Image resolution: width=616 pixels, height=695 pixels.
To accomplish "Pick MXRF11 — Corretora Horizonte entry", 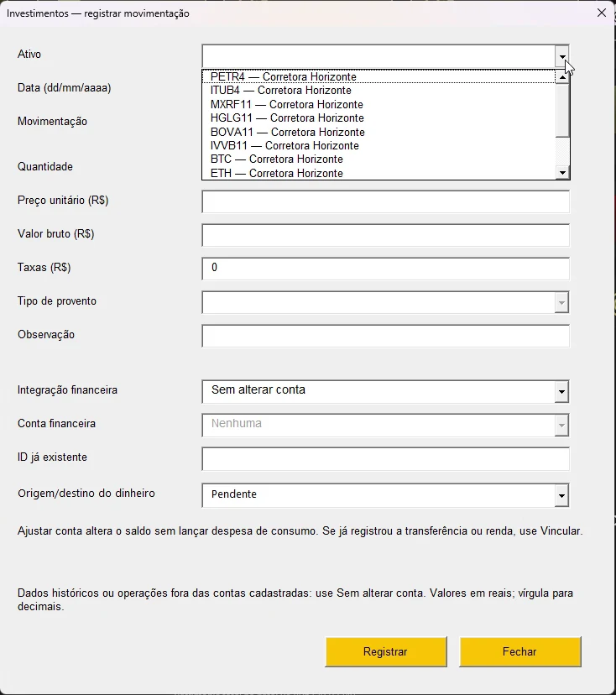I will tap(378, 105).
